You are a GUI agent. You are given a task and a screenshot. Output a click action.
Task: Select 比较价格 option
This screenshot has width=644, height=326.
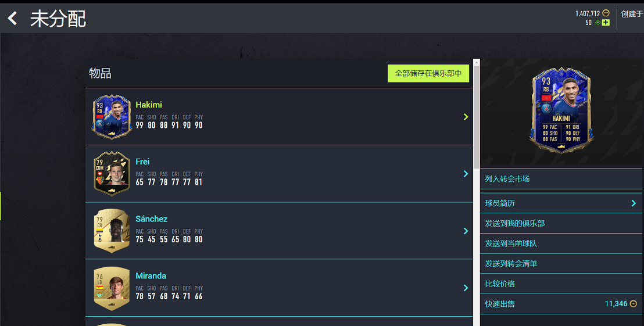[561, 284]
